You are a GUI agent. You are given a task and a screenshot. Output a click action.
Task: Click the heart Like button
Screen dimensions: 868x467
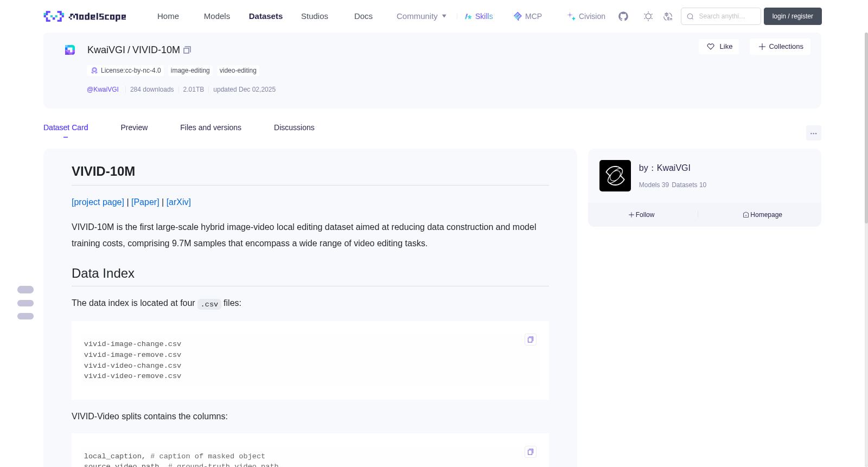tap(719, 47)
